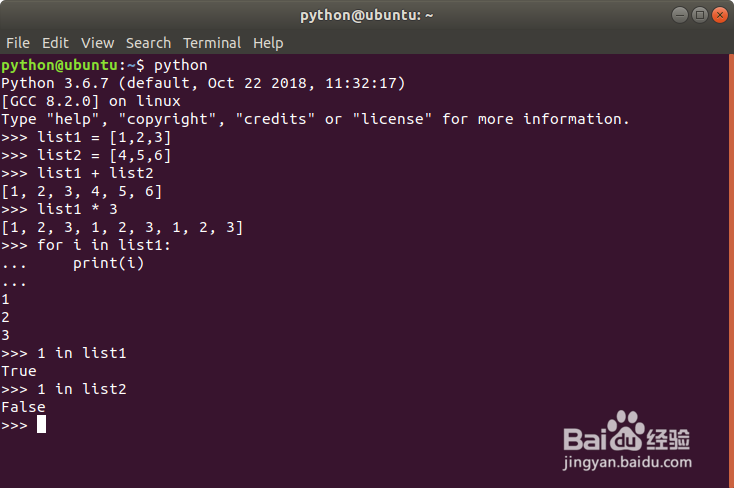Click the python@ubuntu window title
Viewport: 734px width, 488px height.
tap(367, 15)
